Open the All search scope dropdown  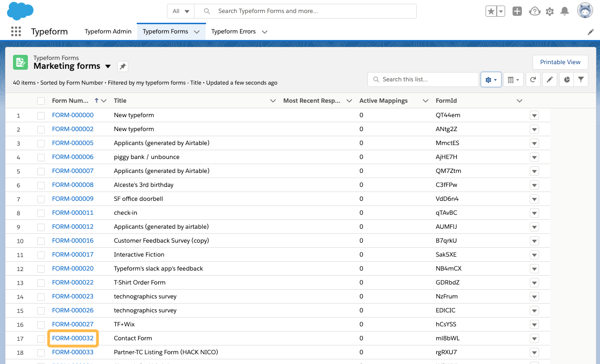pos(181,11)
